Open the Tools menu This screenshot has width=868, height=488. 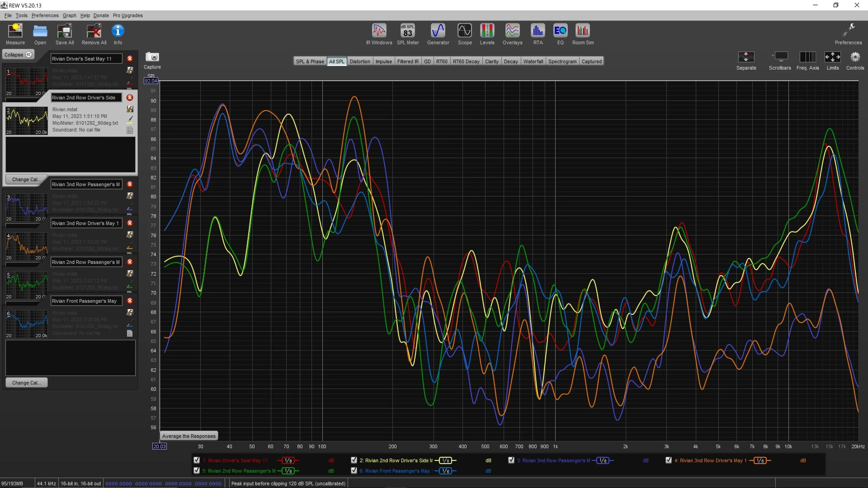(22, 16)
